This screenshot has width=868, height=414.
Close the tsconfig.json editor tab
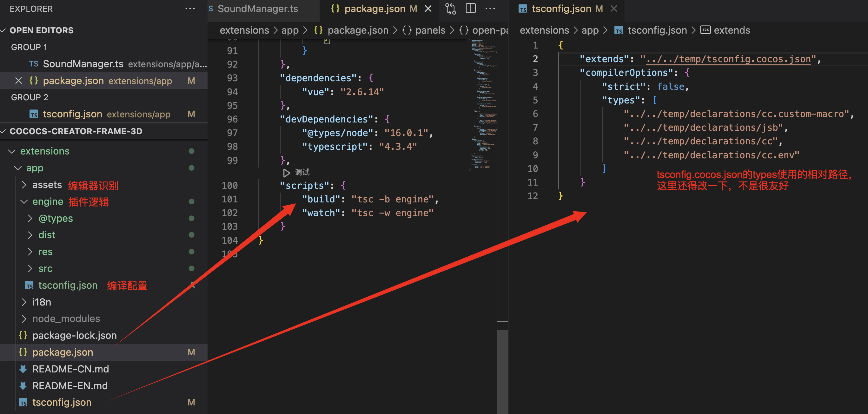coord(613,9)
